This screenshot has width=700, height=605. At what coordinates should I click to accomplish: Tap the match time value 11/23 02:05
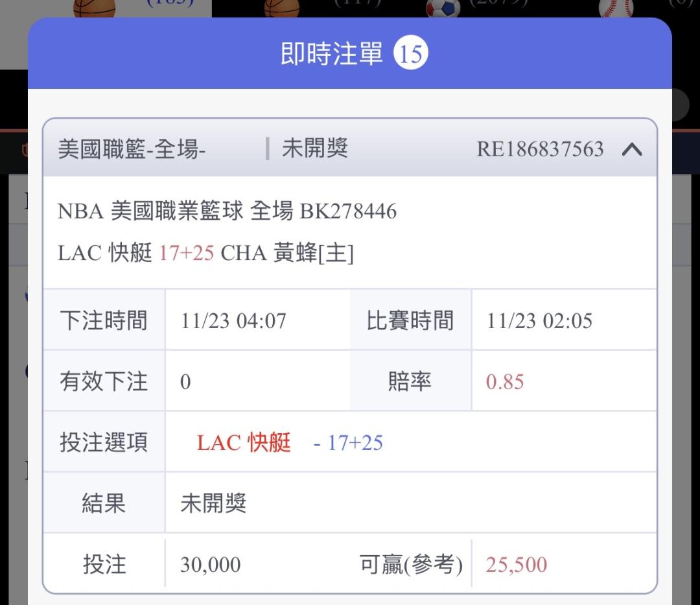point(539,321)
